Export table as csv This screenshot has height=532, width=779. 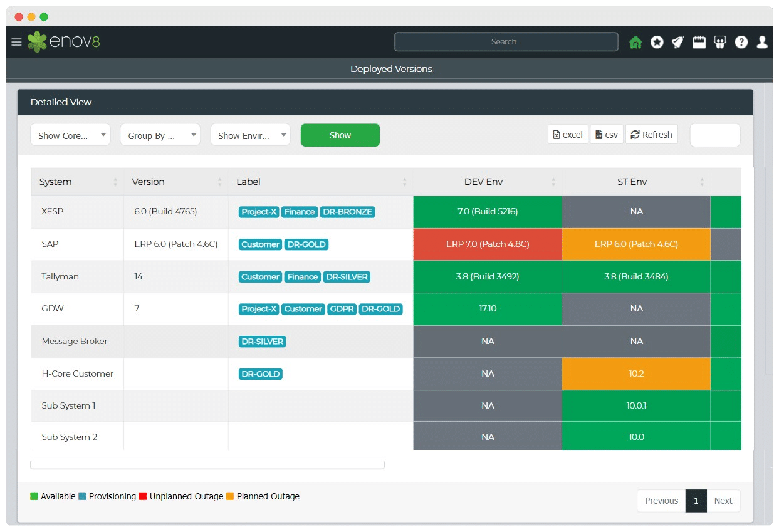pyautogui.click(x=606, y=135)
